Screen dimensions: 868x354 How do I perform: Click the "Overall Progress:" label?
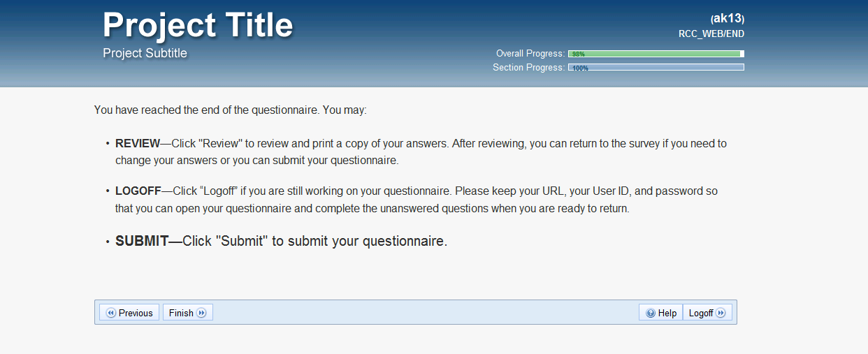click(530, 54)
